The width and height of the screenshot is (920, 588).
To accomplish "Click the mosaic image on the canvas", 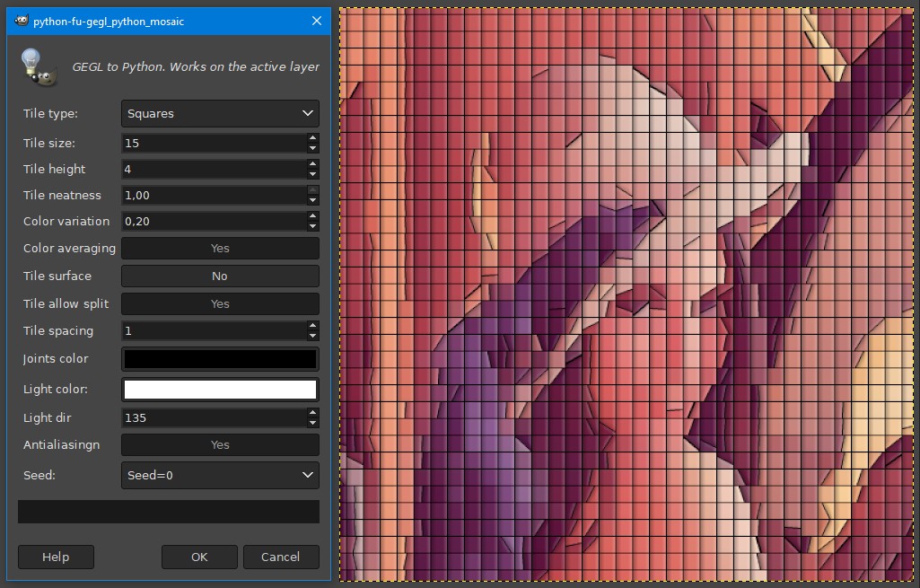I will coord(626,294).
